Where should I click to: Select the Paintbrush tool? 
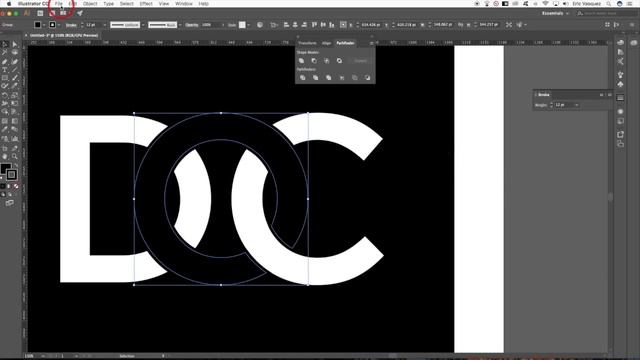[15, 78]
